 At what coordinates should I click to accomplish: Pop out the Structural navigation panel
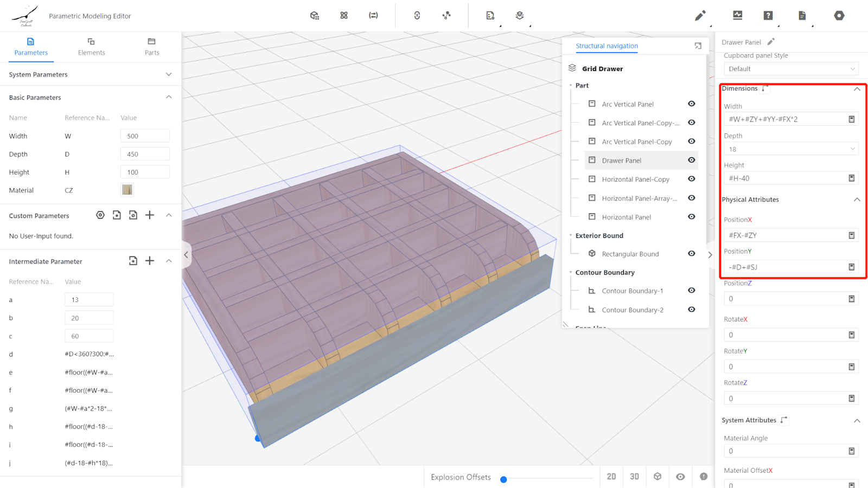click(698, 46)
